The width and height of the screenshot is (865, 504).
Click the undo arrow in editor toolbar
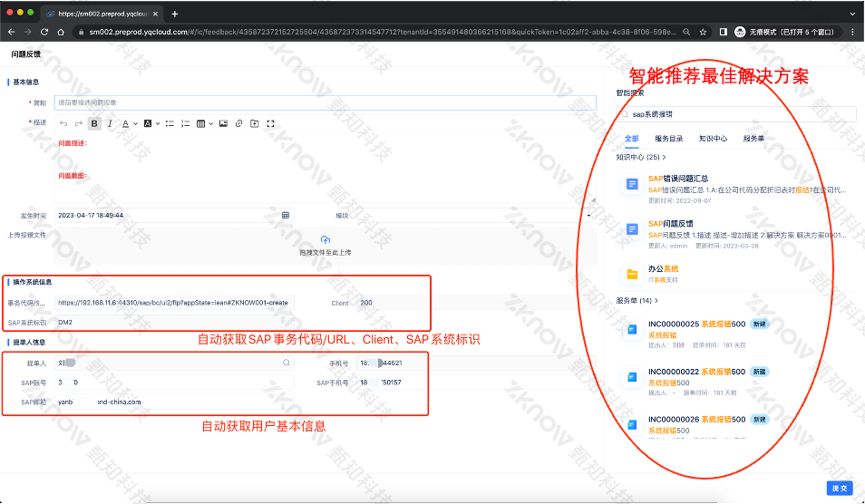(63, 123)
